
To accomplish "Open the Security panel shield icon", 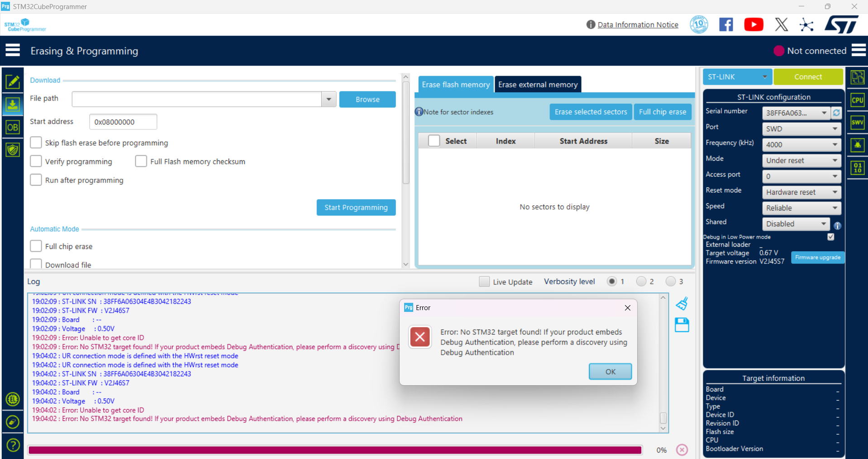I will (x=13, y=149).
